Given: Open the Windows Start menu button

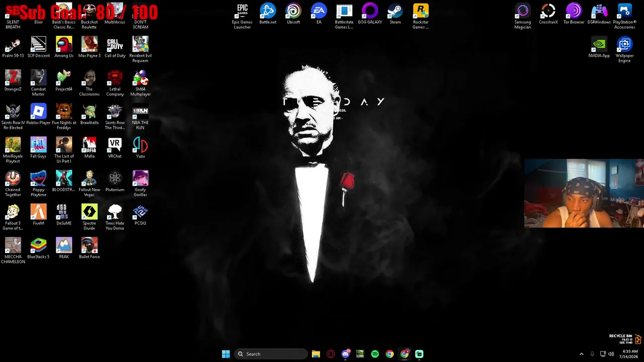Looking at the screenshot, I should (x=226, y=354).
